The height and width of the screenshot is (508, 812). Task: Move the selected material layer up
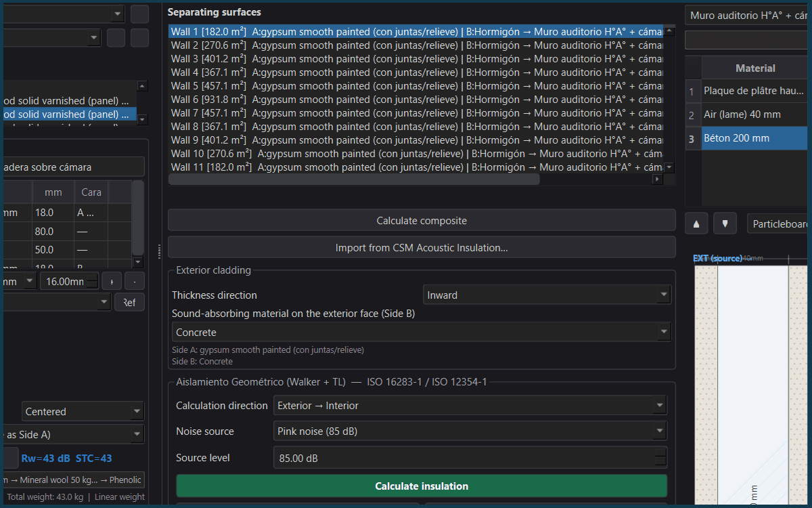[x=697, y=224]
